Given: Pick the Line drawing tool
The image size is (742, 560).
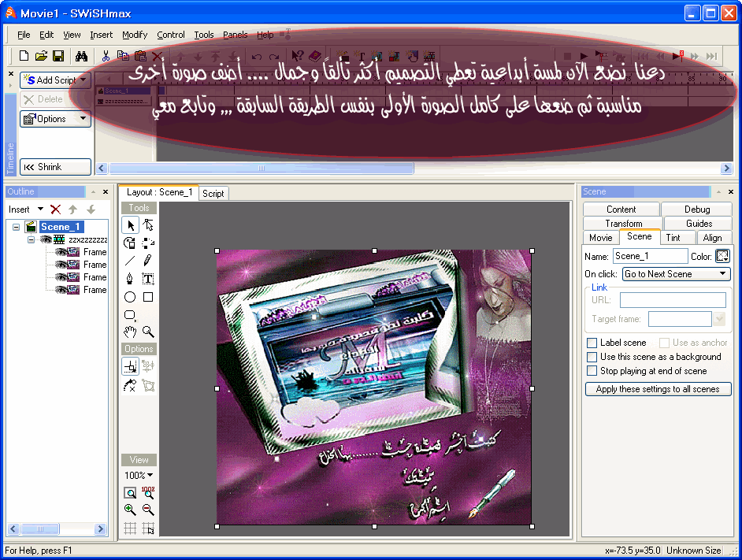Looking at the screenshot, I should coord(130,261).
